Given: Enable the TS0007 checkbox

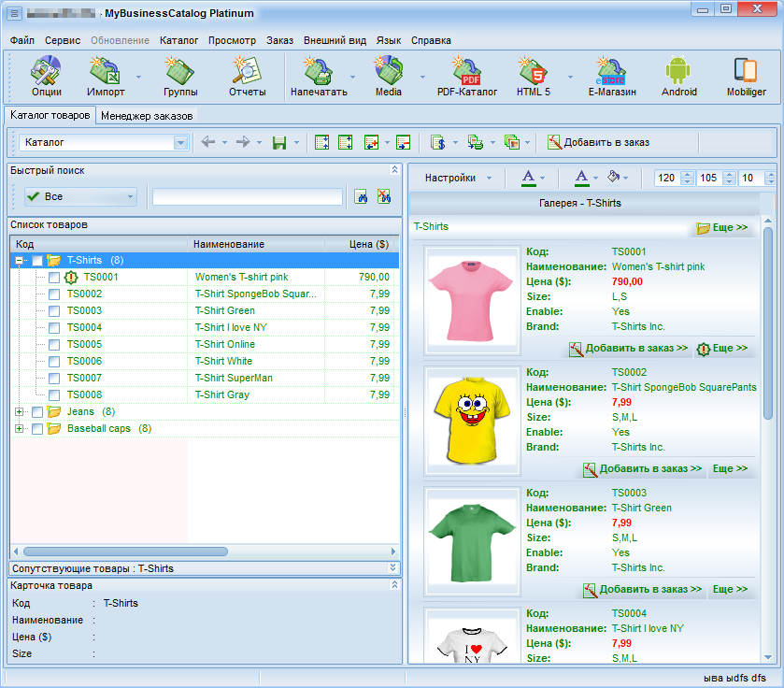Looking at the screenshot, I should (54, 378).
